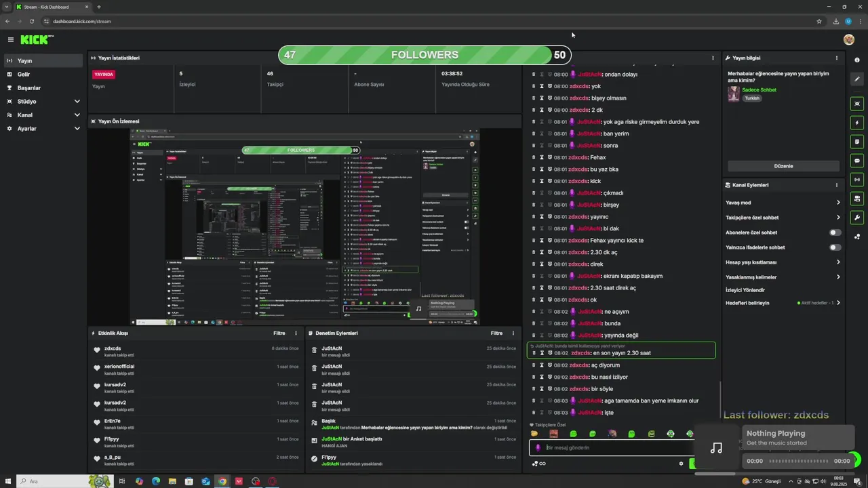
Task: Click the microphone badge in message box
Action: point(538,447)
